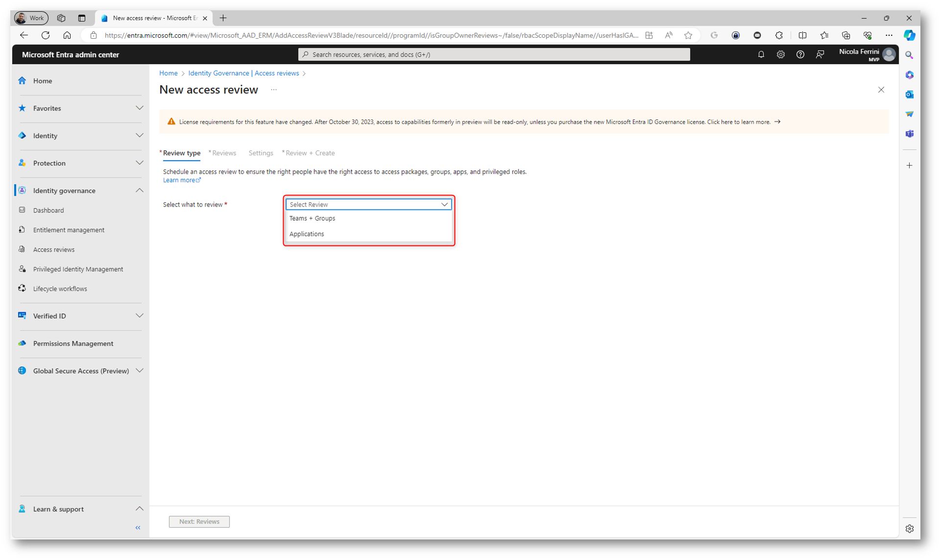
Task: Expand the Protection section
Action: point(140,163)
